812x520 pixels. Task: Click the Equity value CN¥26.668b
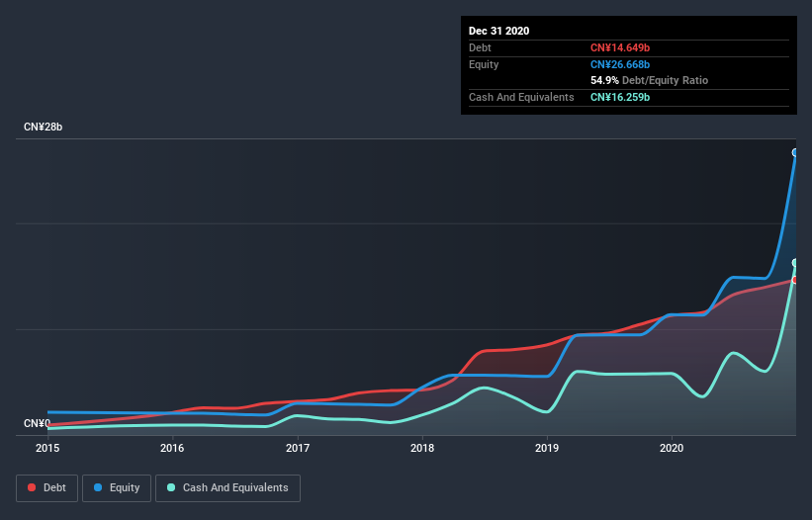tap(620, 64)
